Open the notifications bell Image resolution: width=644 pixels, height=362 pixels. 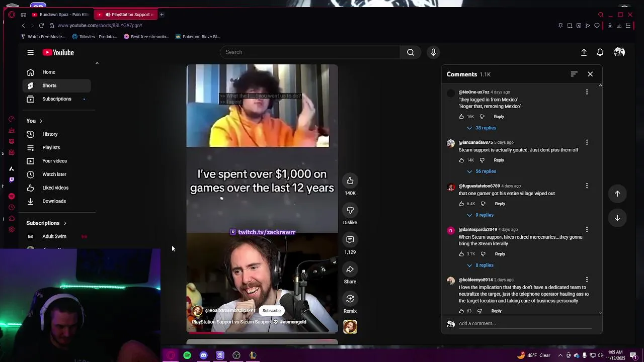point(600,52)
